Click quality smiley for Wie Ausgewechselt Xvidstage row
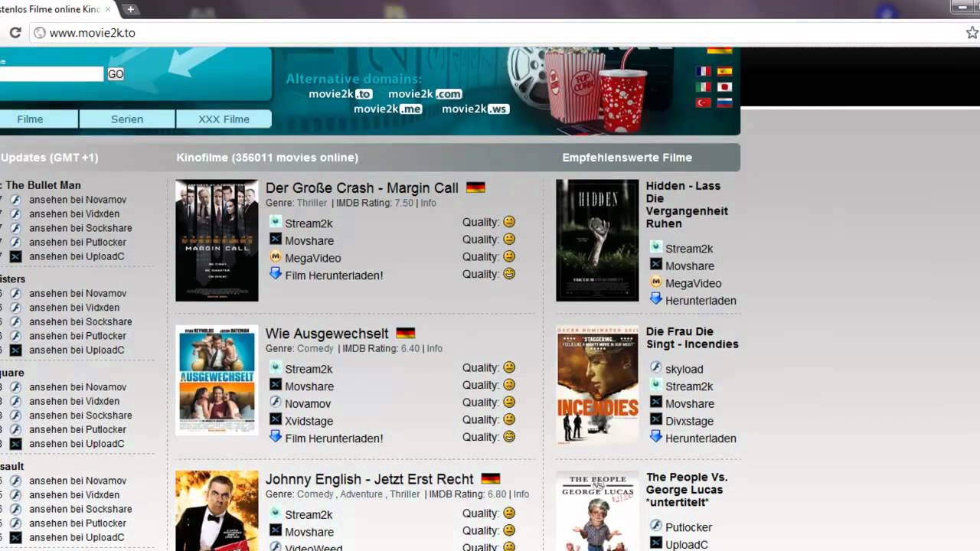The width and height of the screenshot is (980, 551). (x=509, y=419)
